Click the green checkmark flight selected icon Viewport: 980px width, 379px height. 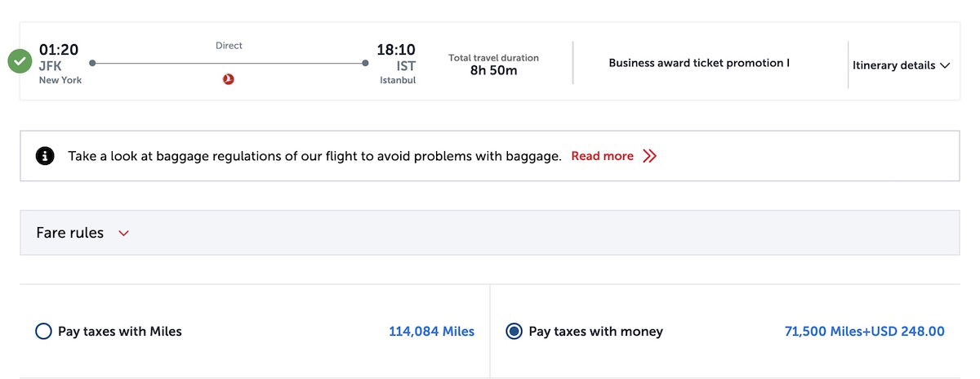click(x=20, y=61)
